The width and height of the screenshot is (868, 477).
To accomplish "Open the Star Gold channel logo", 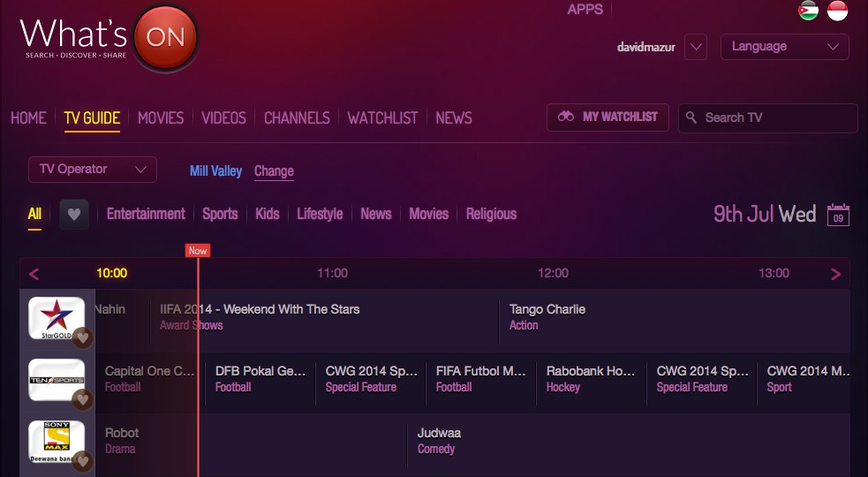I will pyautogui.click(x=57, y=318).
